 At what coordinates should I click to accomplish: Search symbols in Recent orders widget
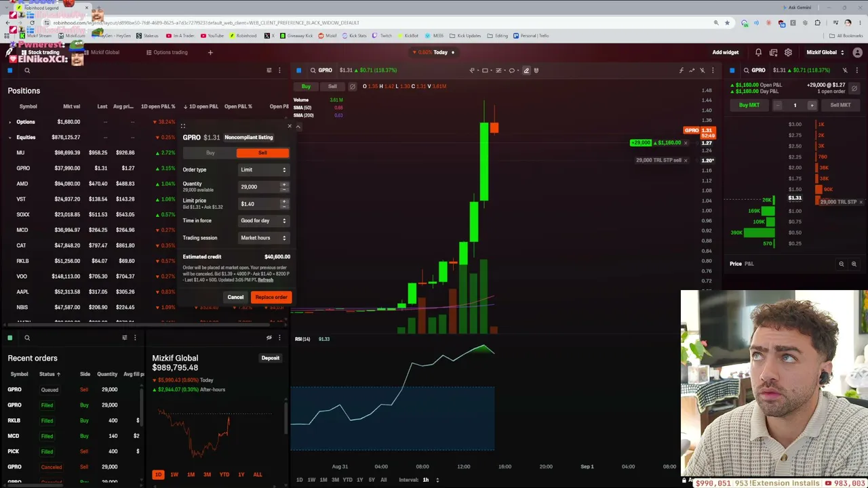point(27,338)
